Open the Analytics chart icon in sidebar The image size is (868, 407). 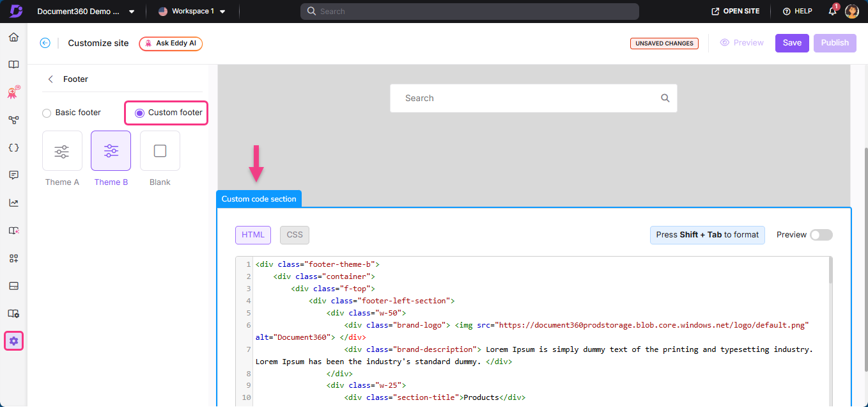click(13, 203)
